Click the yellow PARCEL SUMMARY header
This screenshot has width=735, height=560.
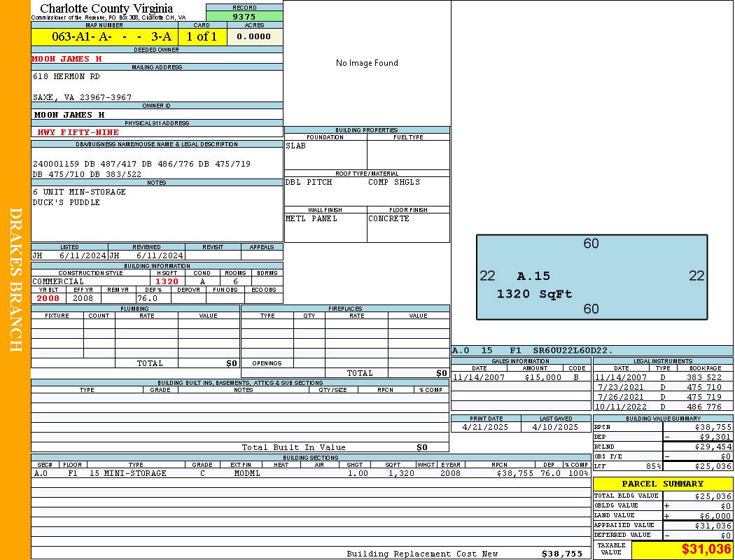pyautogui.click(x=662, y=484)
